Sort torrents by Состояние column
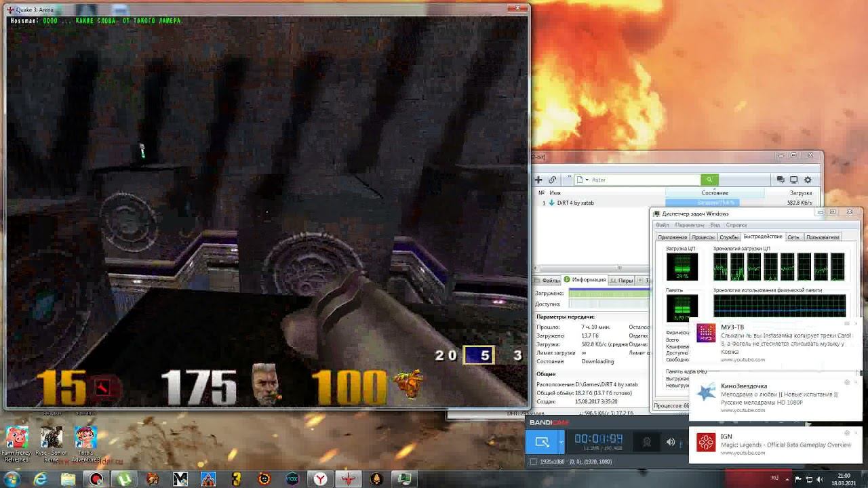The image size is (868, 488). tap(715, 192)
